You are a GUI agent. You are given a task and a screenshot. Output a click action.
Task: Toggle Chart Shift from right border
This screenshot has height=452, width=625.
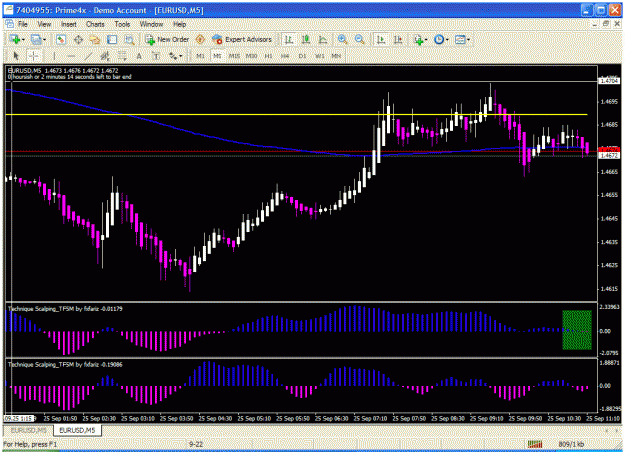(x=398, y=39)
